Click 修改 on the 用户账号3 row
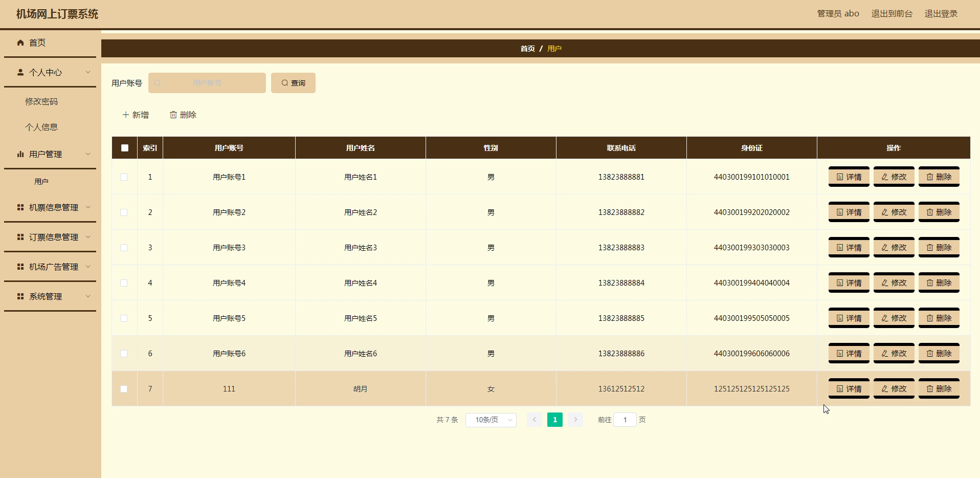 [894, 247]
